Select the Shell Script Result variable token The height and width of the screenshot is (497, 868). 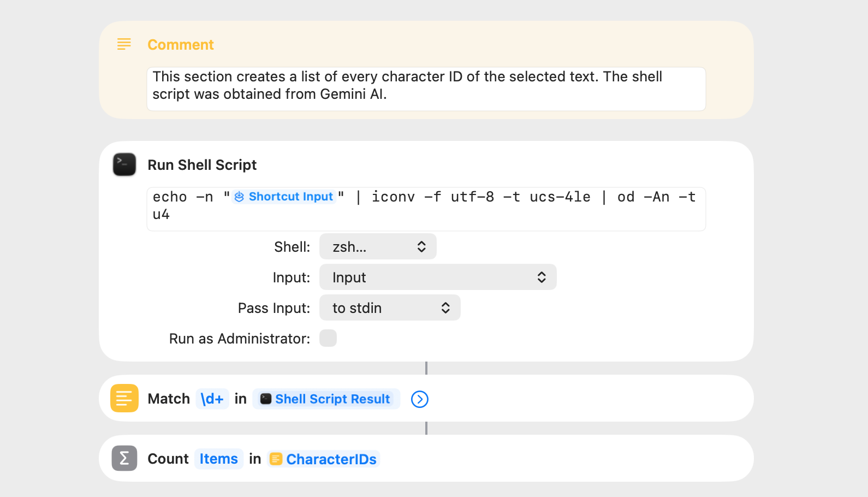pos(326,399)
